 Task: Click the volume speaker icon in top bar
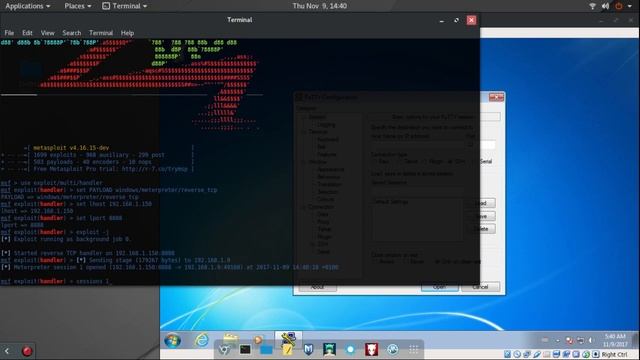[x=605, y=6]
